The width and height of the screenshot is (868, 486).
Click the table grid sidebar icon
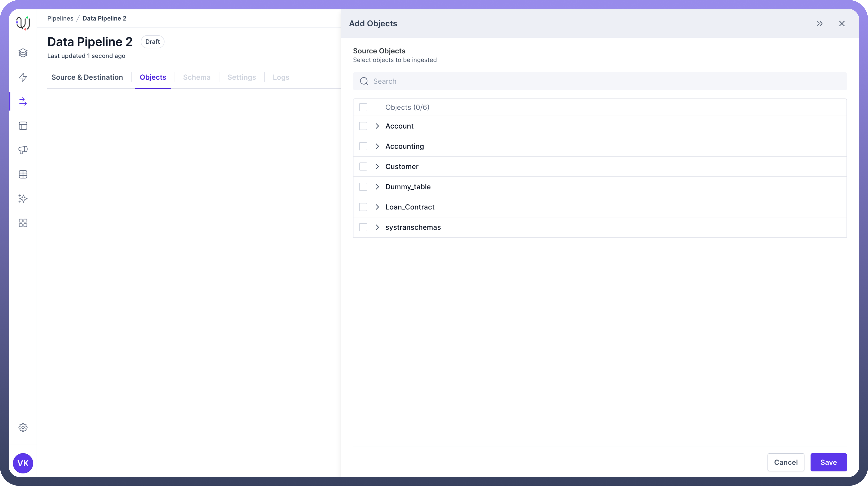tap(23, 174)
